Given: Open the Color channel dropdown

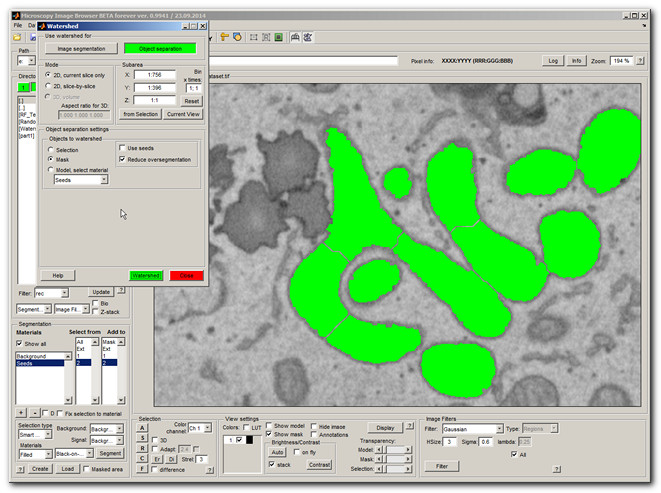Looking at the screenshot, I should click(x=201, y=428).
